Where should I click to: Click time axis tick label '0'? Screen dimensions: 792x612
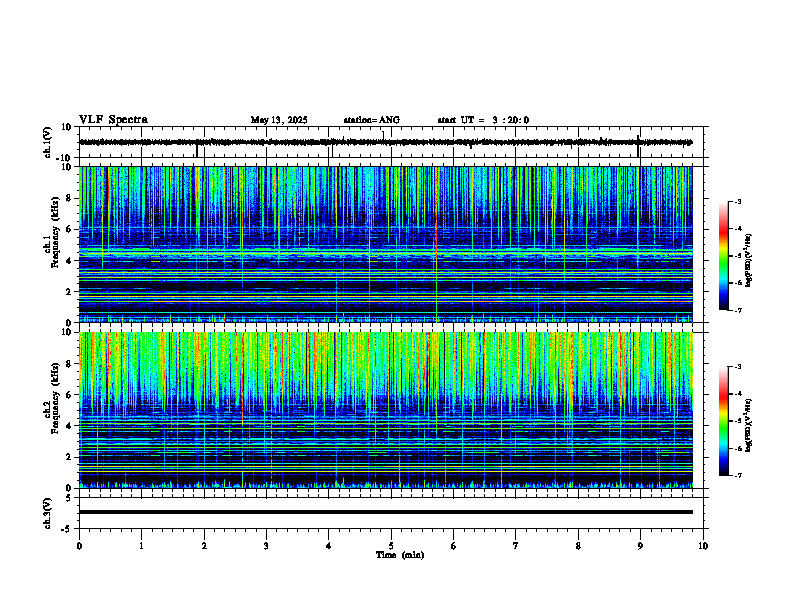[x=79, y=546]
